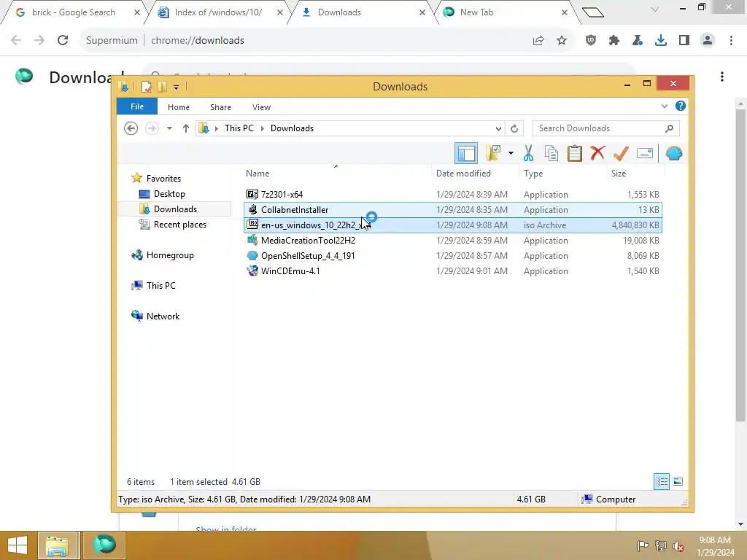Open Homegroup in navigation pane
This screenshot has height=560, width=747.
[169, 255]
